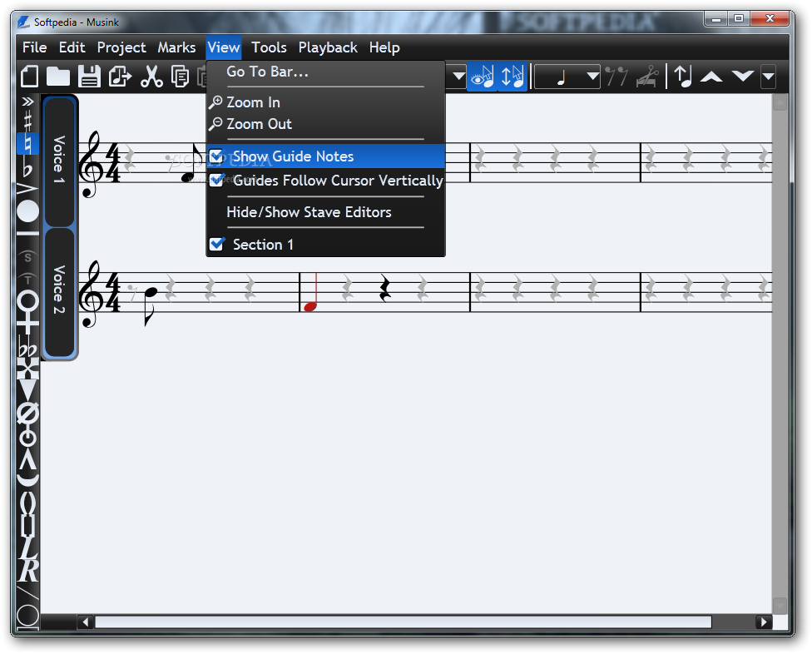Uncheck Show Guide Notes option
The height and width of the screenshot is (654, 812).
(326, 156)
